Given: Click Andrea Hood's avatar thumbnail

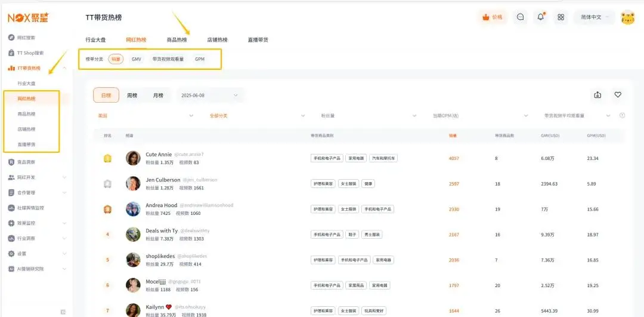Looking at the screenshot, I should (x=133, y=209).
